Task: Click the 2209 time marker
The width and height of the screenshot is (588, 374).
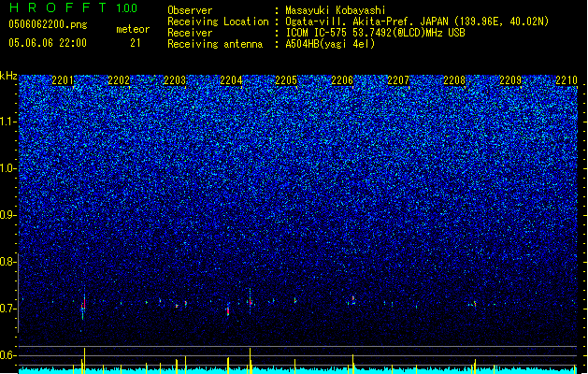Action: pos(510,80)
